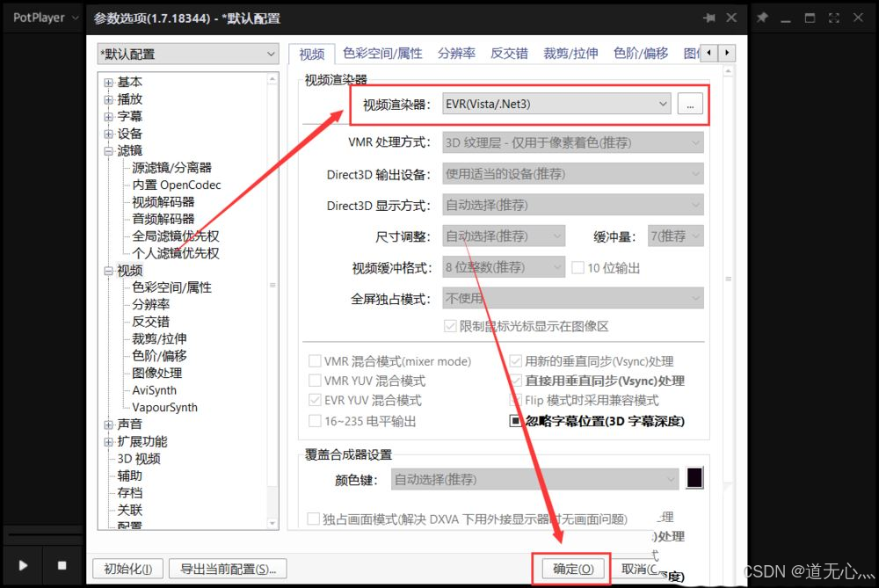Screen dimensions: 879x588
Task: Toggle PotPlayer fullscreen icon
Action: pyautogui.click(x=834, y=18)
